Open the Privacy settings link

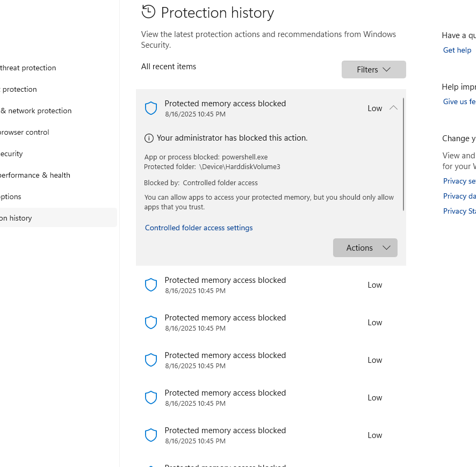tap(459, 181)
